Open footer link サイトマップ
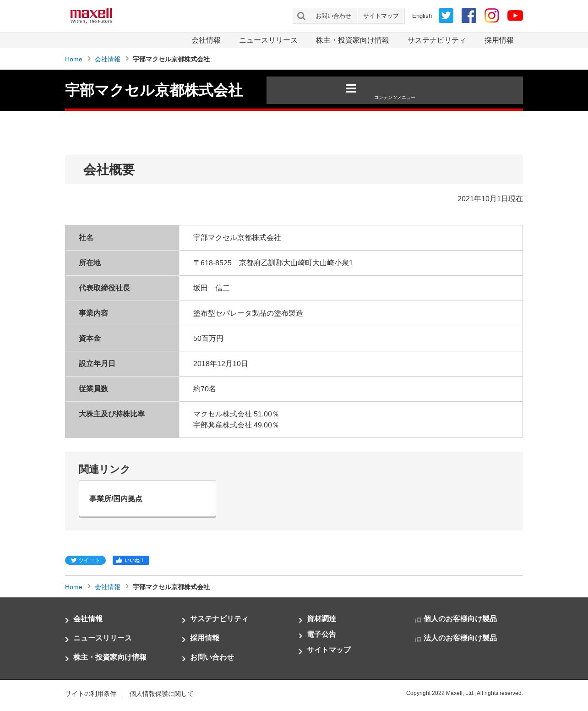The width and height of the screenshot is (588, 711). pyautogui.click(x=329, y=650)
